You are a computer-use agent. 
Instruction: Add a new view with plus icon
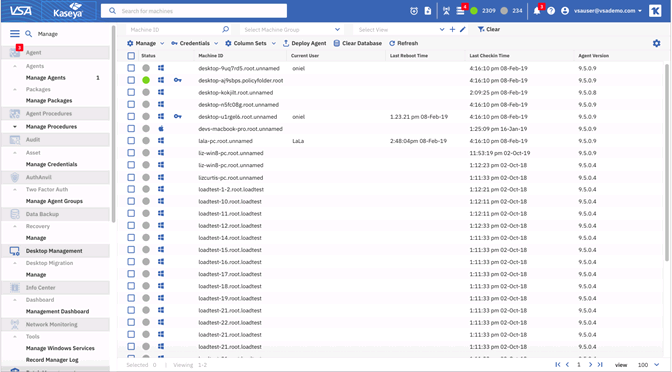pyautogui.click(x=452, y=30)
